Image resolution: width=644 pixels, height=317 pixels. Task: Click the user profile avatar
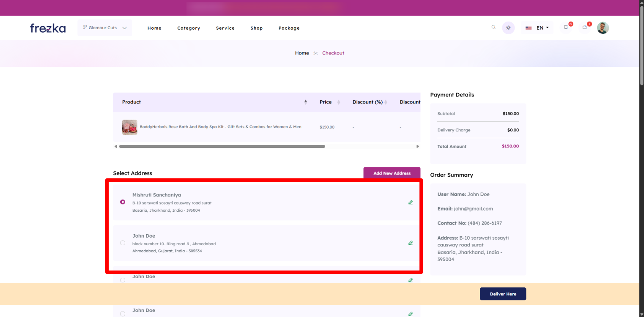(x=603, y=28)
